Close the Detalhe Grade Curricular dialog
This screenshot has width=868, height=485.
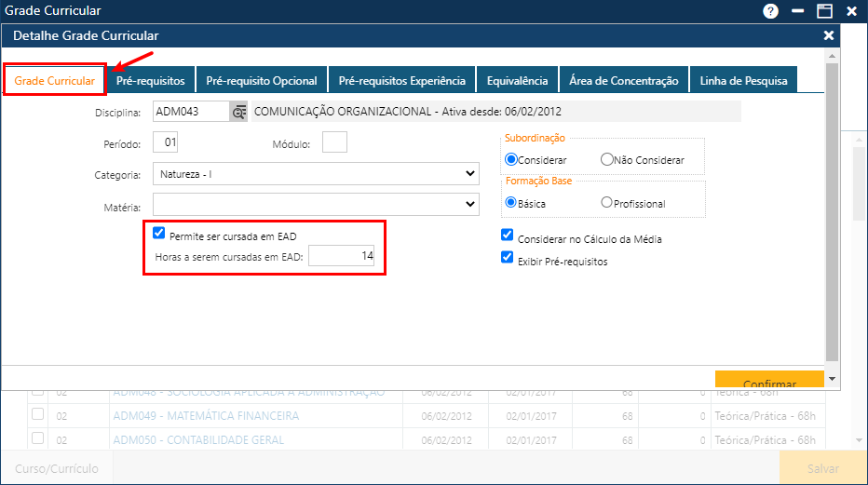click(x=829, y=35)
